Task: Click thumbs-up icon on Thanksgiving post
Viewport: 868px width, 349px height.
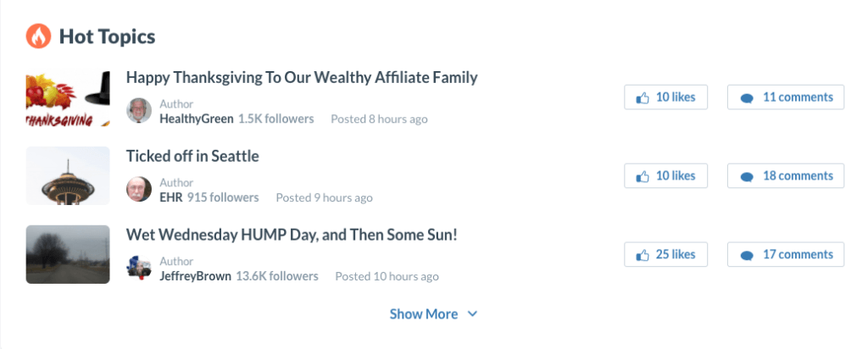Action: pos(643,97)
